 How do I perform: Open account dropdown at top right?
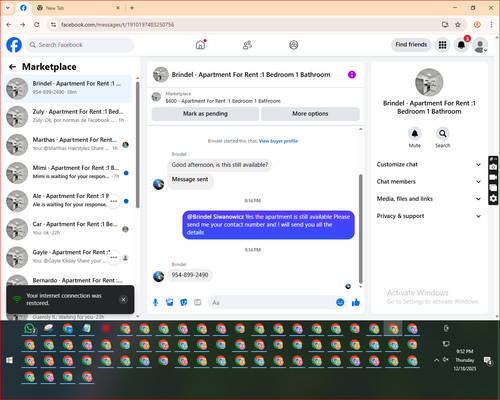[480, 45]
